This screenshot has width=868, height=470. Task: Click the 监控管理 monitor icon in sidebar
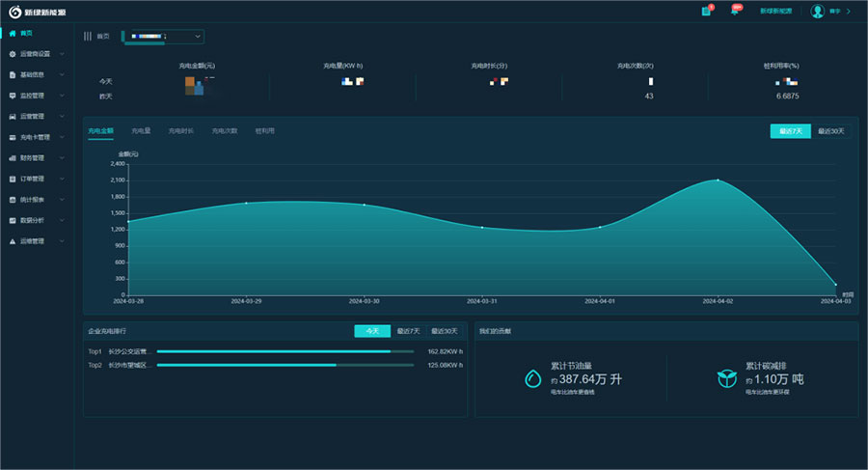tap(13, 96)
